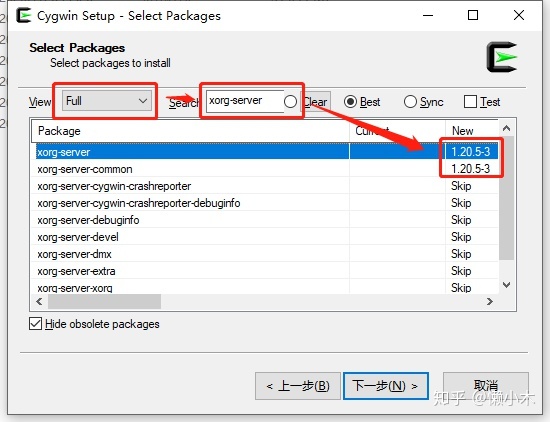Click the vertical scrollbar down arrow
The image size is (550, 422).
[507, 285]
